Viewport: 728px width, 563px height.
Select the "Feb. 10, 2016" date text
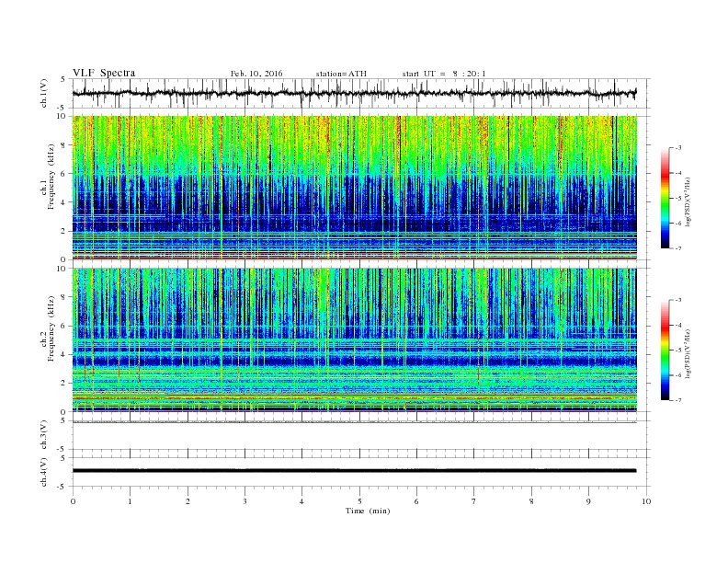(256, 74)
